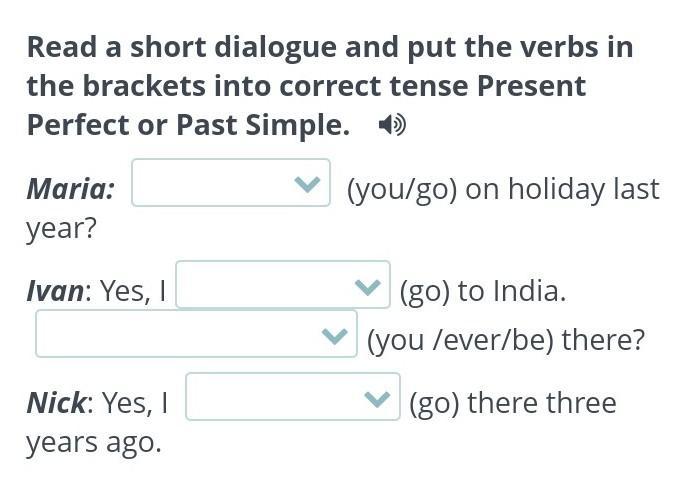
Task: Open Ivan's (go) to India dropdown
Action: (283, 284)
